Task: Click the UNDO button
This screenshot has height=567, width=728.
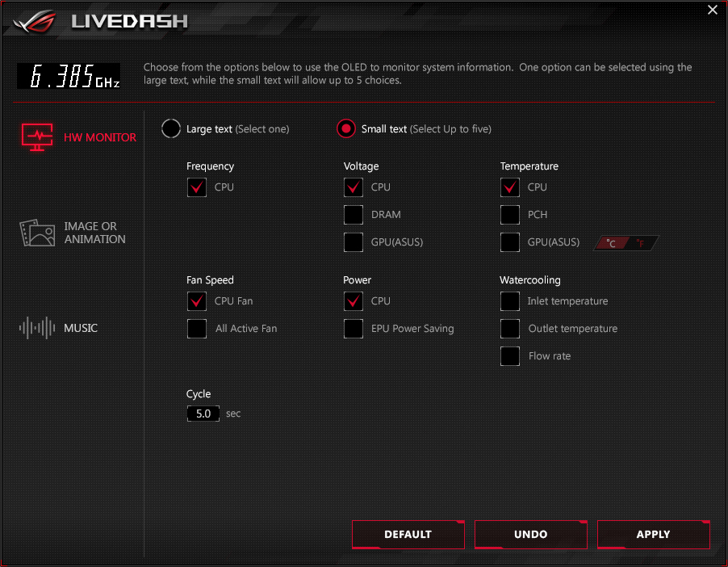Action: 531,535
